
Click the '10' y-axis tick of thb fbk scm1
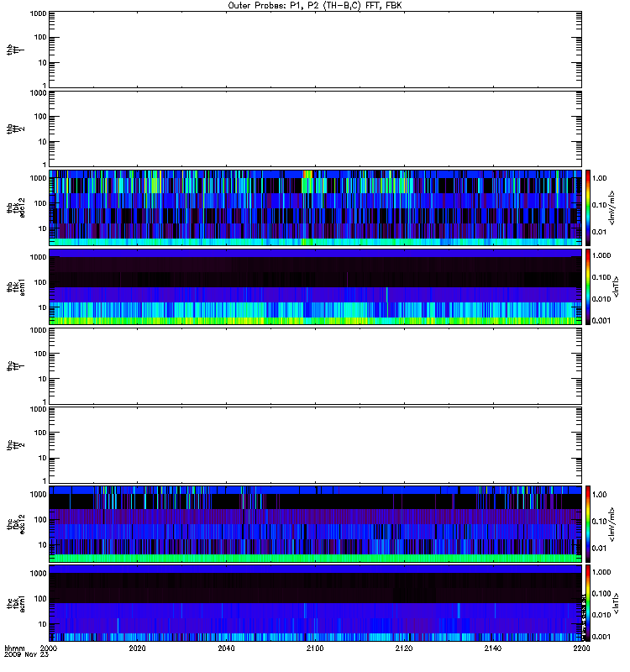[43, 307]
